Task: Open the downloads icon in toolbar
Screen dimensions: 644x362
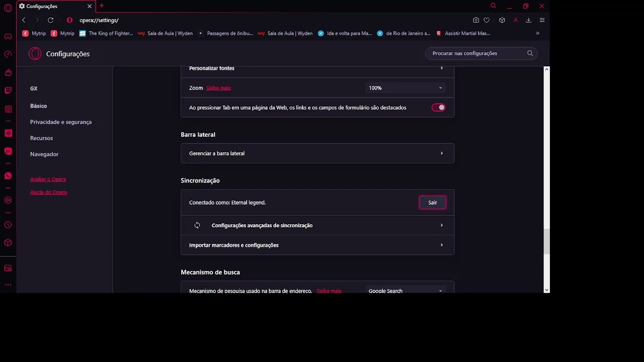Action: (528, 20)
